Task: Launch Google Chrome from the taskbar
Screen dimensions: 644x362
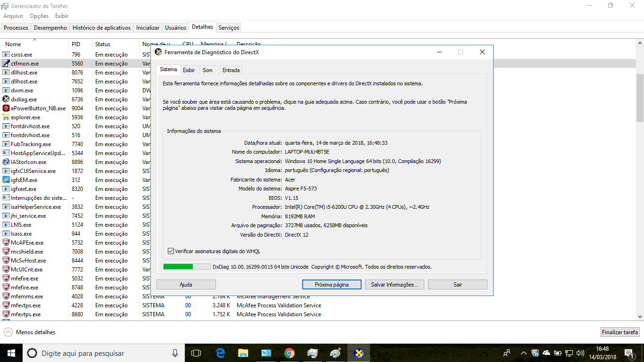Action: coord(289,353)
